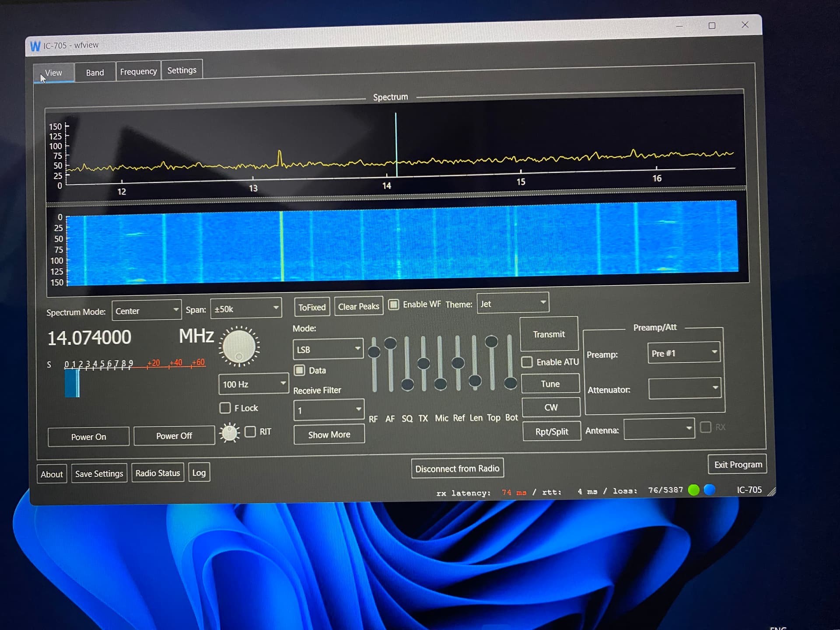Toggle the Data mode checkbox

click(300, 370)
